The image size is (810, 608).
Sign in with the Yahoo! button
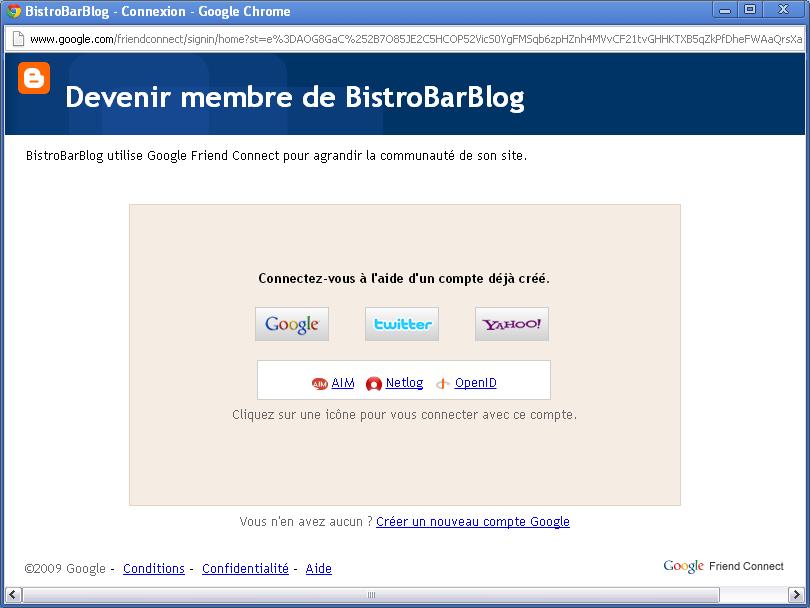point(512,324)
